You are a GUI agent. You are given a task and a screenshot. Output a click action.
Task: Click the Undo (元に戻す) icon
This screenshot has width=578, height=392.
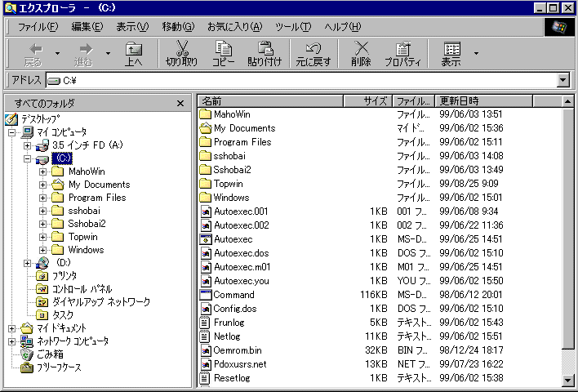313,48
